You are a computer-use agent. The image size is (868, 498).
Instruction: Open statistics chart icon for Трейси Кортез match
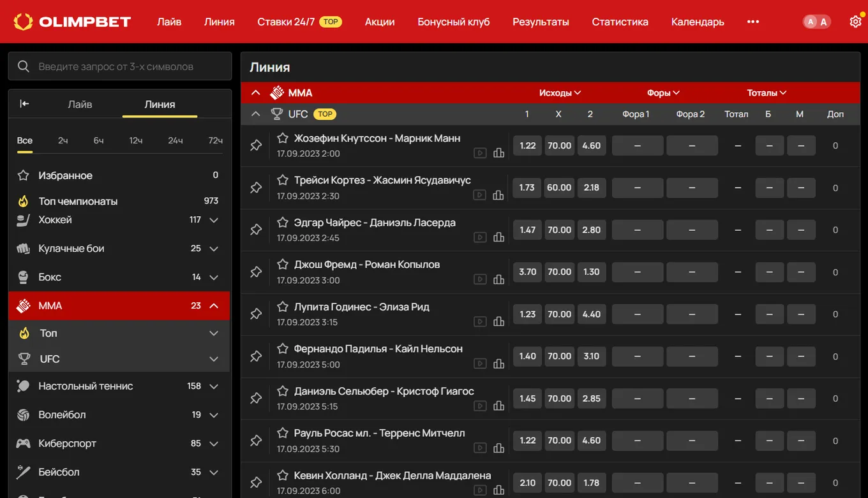(498, 195)
